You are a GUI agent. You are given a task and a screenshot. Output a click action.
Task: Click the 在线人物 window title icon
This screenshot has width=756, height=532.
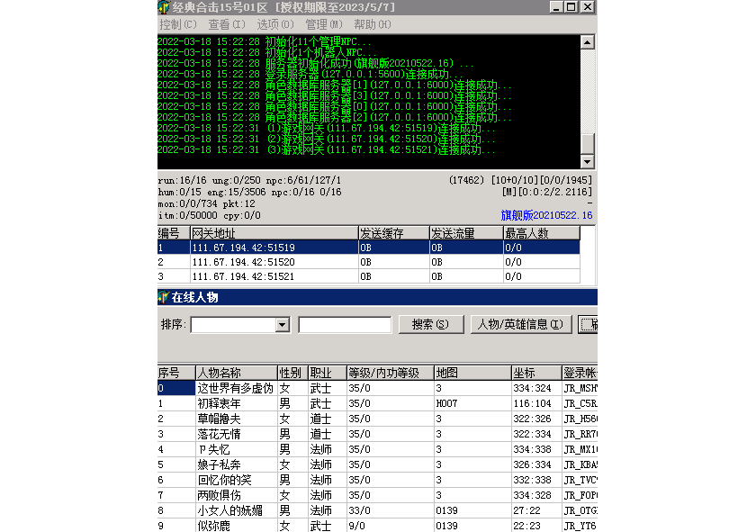164,297
